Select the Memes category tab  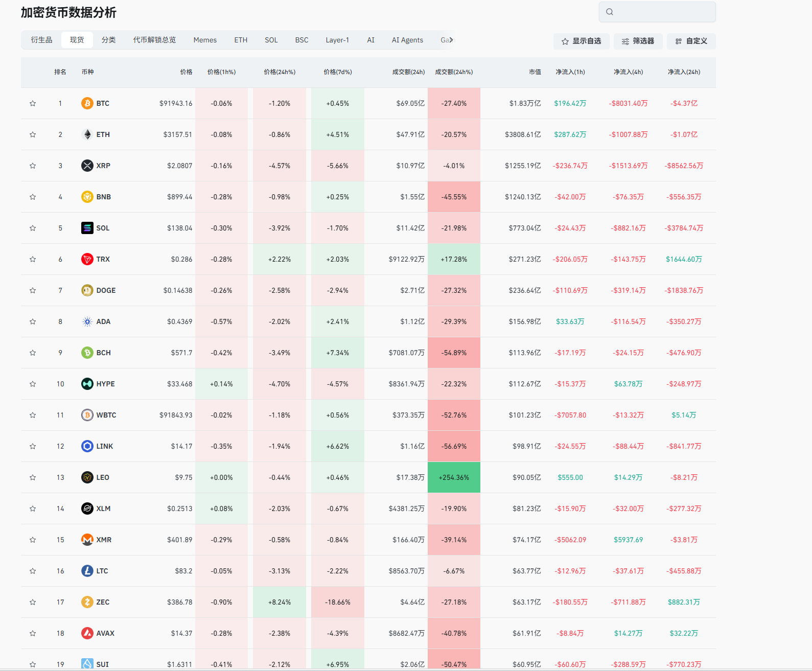205,40
